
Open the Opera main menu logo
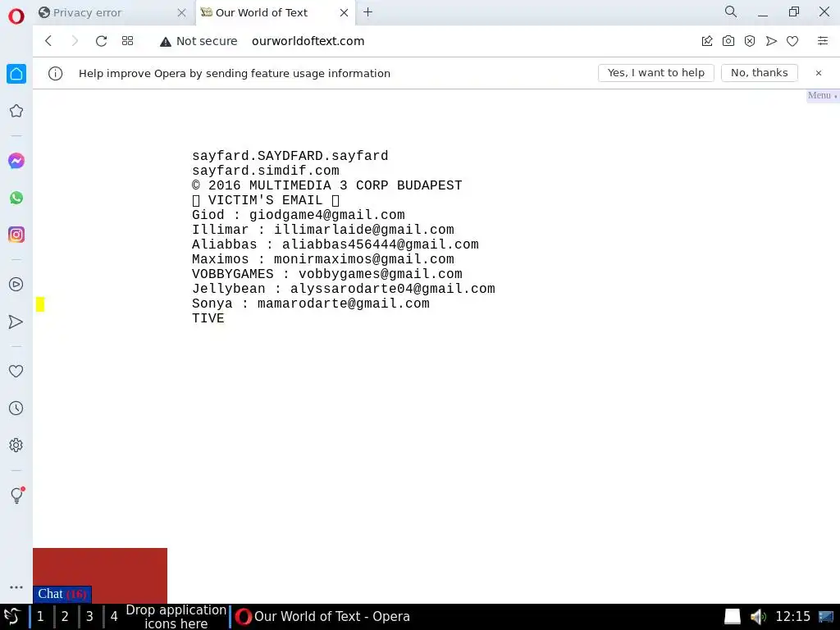(x=16, y=16)
